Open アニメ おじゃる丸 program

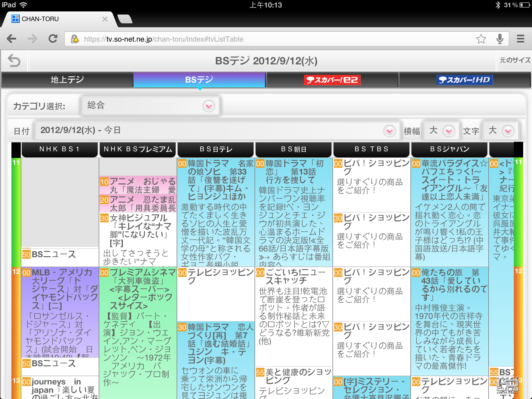(x=138, y=185)
